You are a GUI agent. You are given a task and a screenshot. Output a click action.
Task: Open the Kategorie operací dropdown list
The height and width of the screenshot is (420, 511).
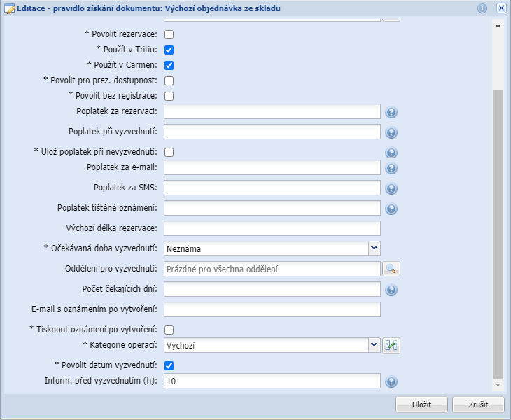[374, 345]
